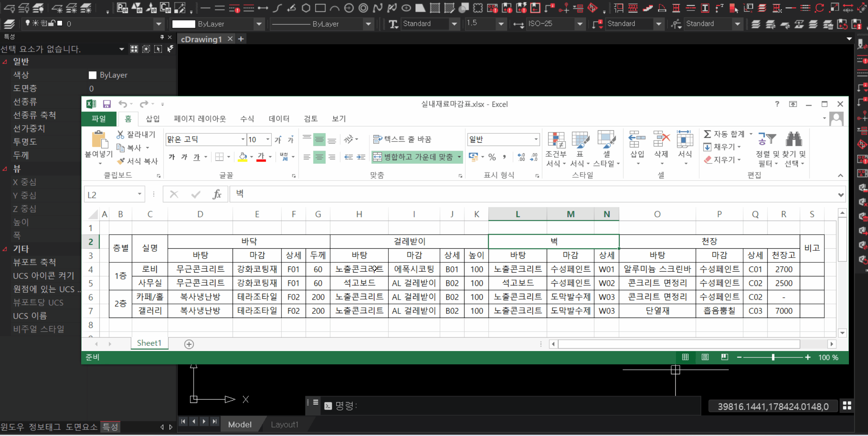This screenshot has height=436, width=868.
Task: Switch to 페이지 레이아웃 tab
Action: [200, 119]
